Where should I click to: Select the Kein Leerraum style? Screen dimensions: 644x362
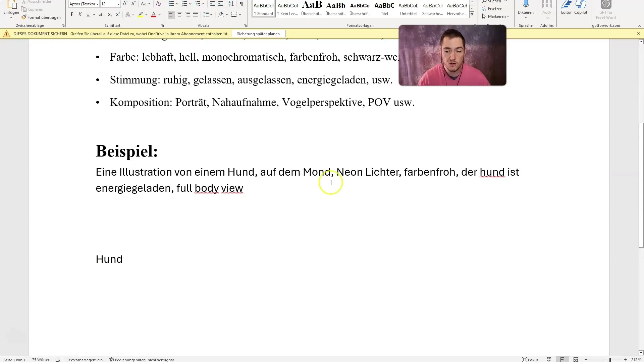coord(288,9)
